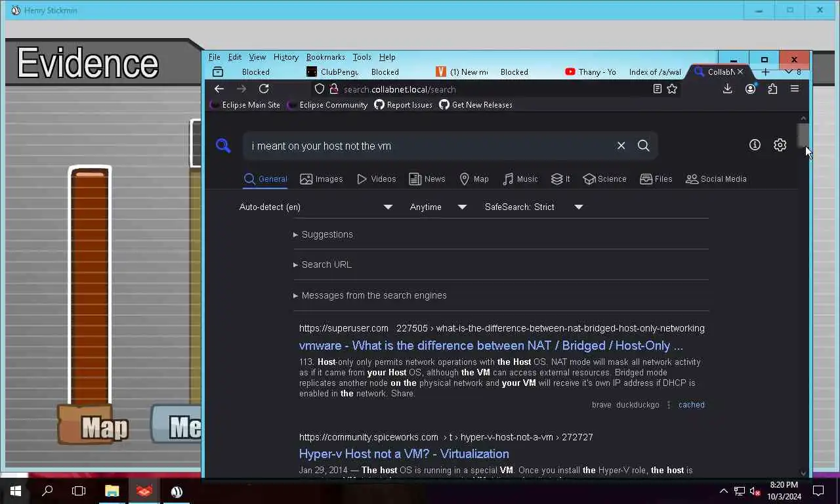Open the Tools menu
This screenshot has width=840, height=504.
click(362, 57)
